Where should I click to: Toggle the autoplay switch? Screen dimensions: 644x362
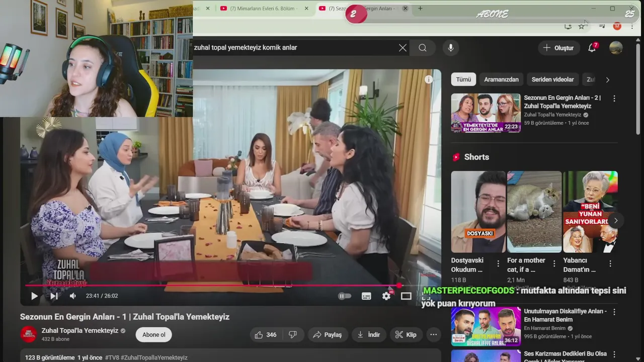(345, 296)
